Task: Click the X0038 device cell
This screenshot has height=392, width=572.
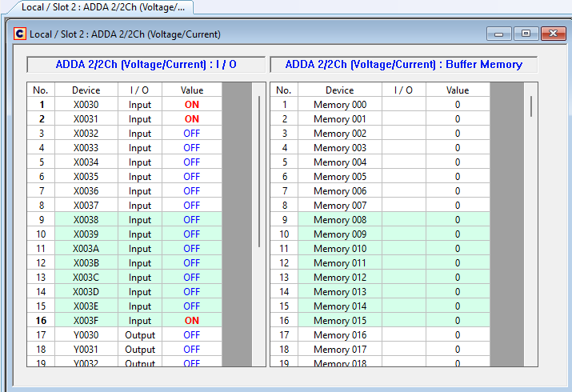Action: pos(86,220)
